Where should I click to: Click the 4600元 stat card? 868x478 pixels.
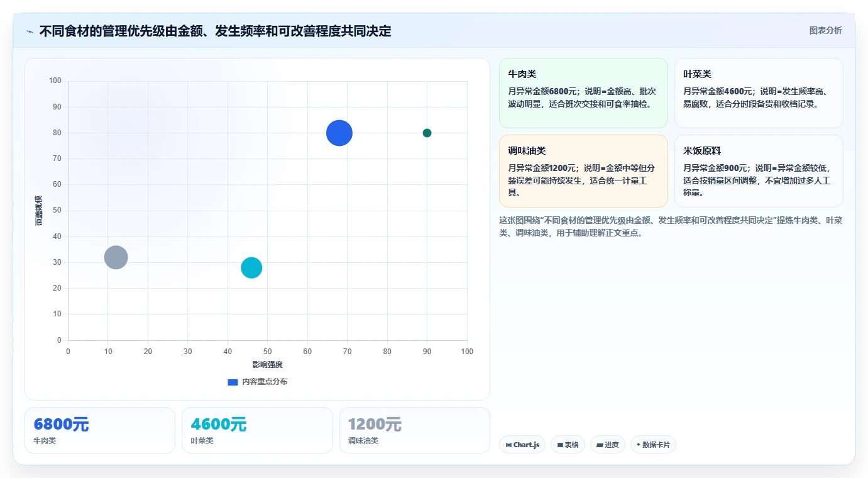pos(257,430)
